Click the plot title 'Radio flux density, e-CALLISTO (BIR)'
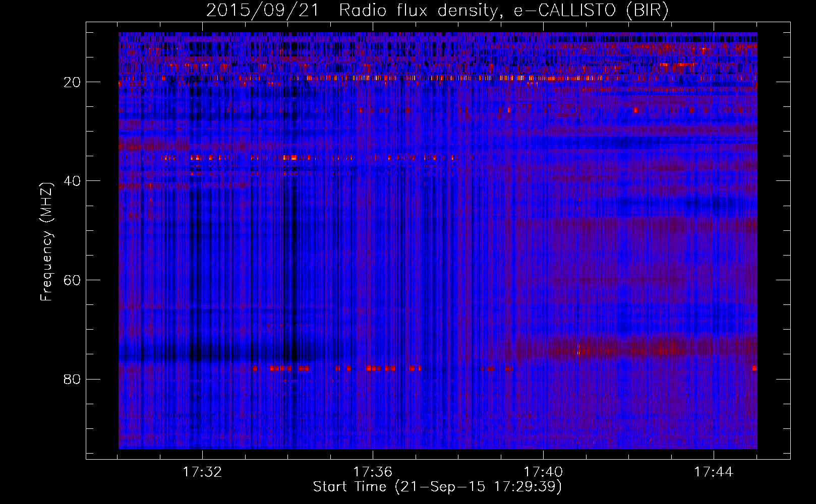The width and height of the screenshot is (816, 504). [504, 11]
